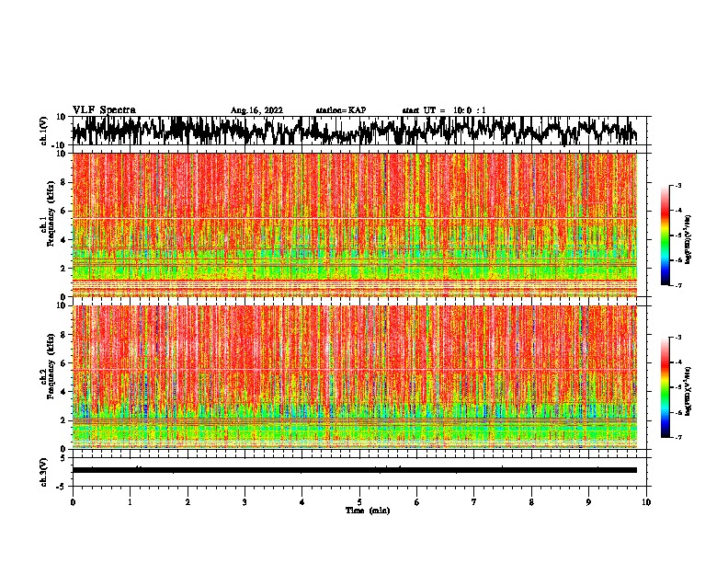Click the "-3" label on ch.1 colorbar
Image resolution: width=728 pixels, height=563 pixels.
click(677, 185)
